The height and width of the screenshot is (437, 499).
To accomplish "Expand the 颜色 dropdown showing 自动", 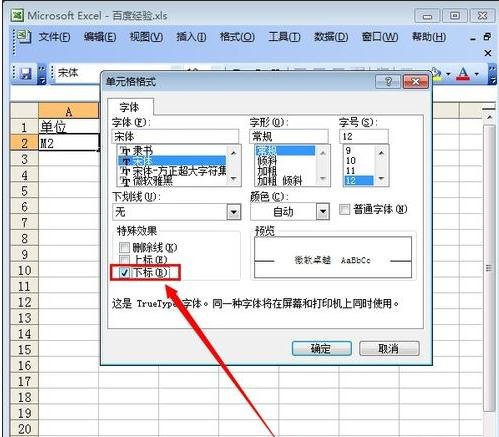I will (x=322, y=212).
